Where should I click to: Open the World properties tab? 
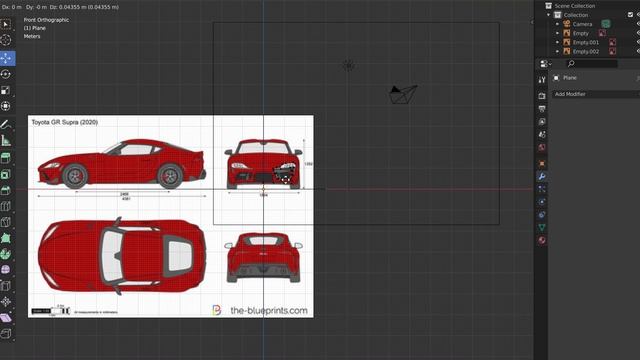coord(542,147)
